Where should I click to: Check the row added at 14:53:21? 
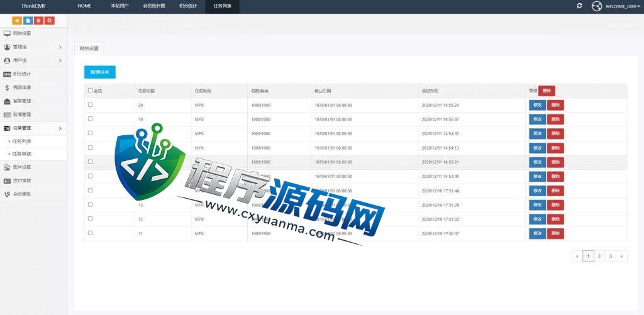pos(91,162)
